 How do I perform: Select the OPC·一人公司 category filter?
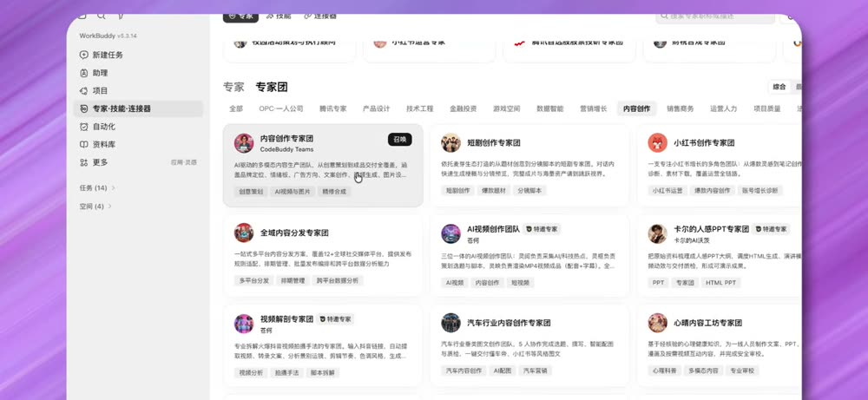281,109
